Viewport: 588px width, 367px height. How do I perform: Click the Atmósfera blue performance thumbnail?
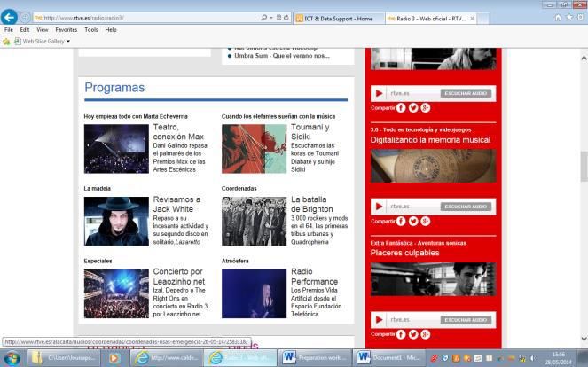click(x=254, y=293)
